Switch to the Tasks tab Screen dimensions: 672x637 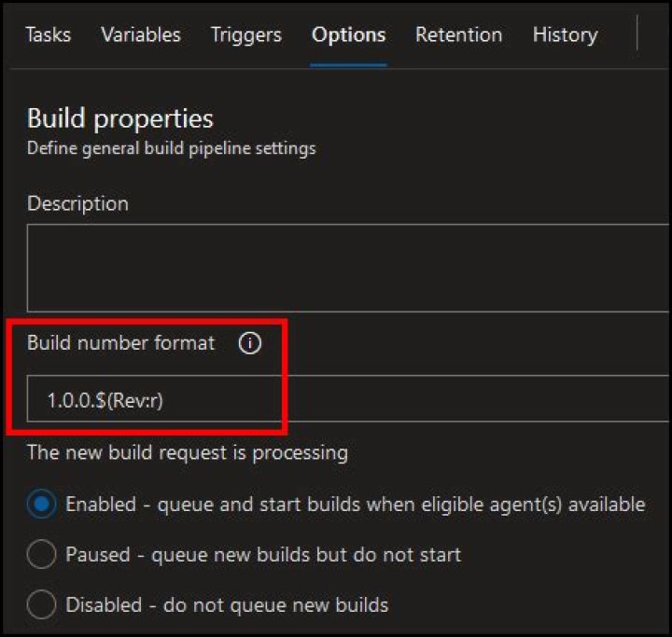pos(49,35)
